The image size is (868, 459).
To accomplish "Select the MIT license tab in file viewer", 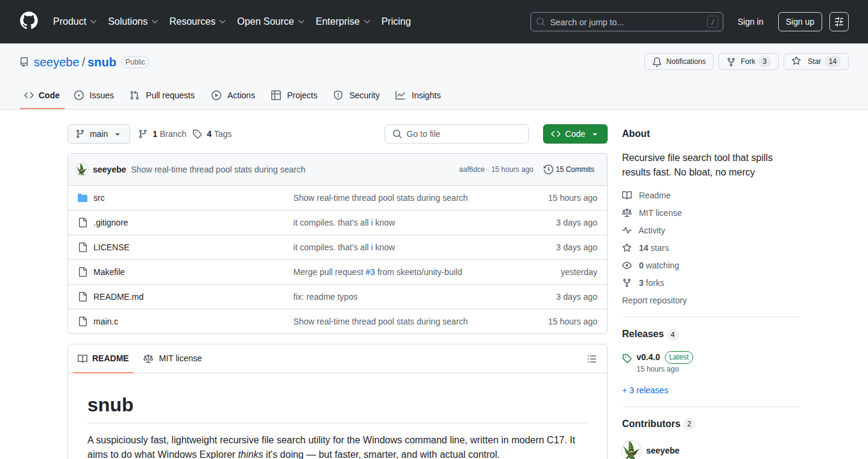I will [172, 358].
